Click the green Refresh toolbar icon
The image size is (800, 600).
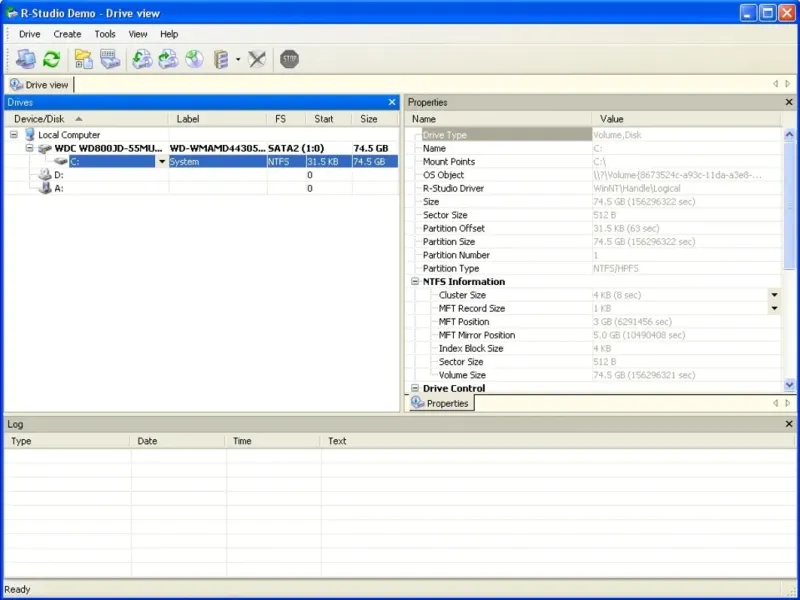[x=51, y=60]
